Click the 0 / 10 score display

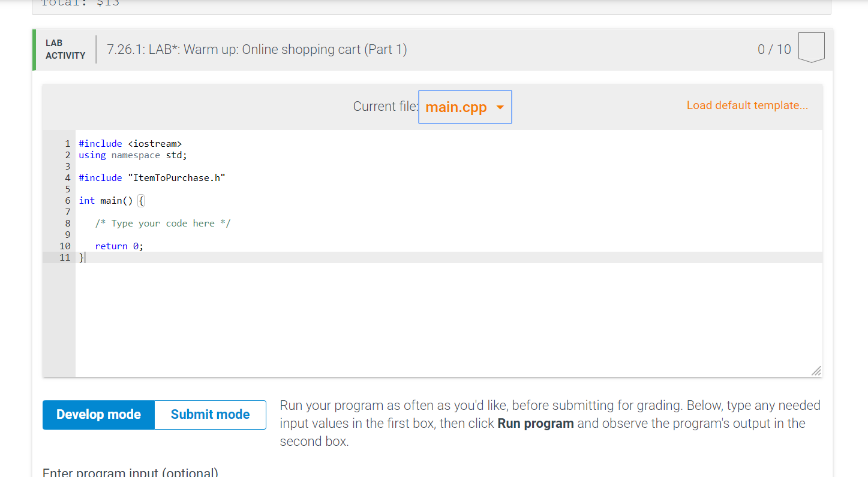tap(774, 49)
